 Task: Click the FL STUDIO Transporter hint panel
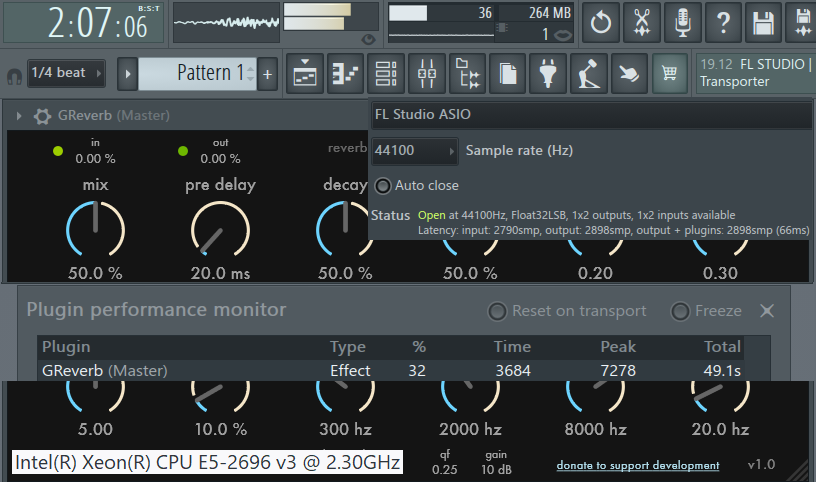click(x=756, y=73)
